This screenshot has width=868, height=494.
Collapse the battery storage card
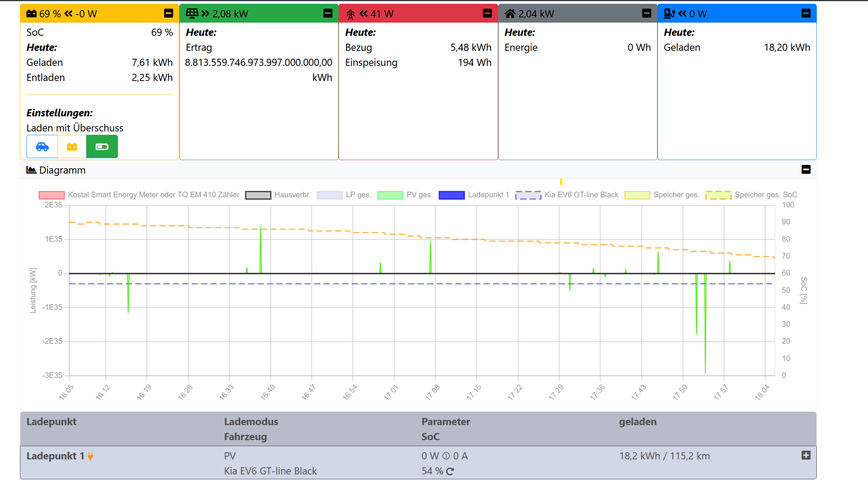pyautogui.click(x=168, y=13)
